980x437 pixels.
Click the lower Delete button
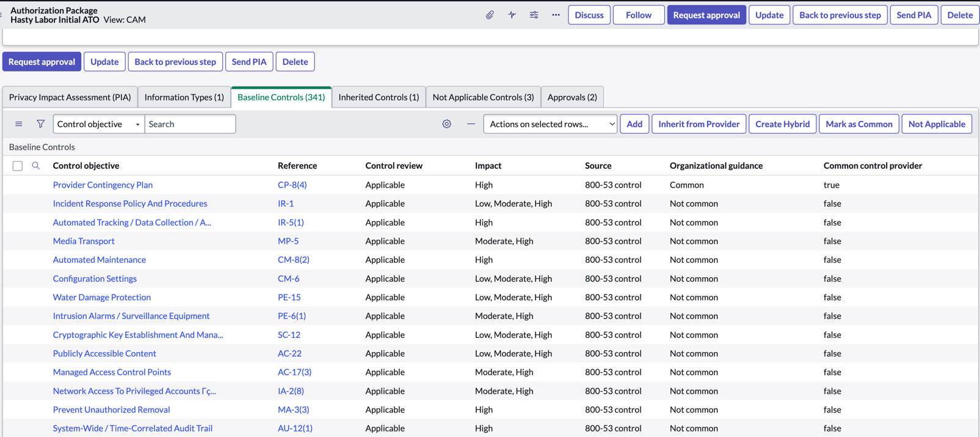point(296,62)
